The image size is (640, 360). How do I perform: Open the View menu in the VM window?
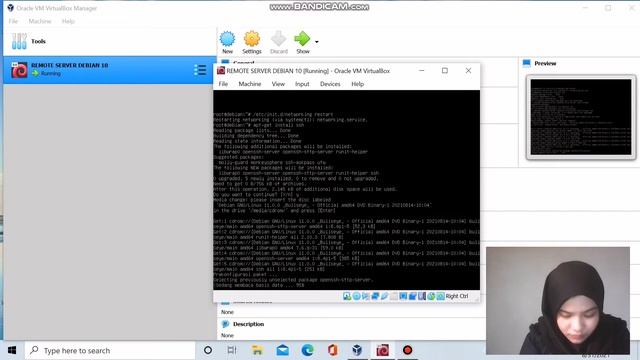278,84
